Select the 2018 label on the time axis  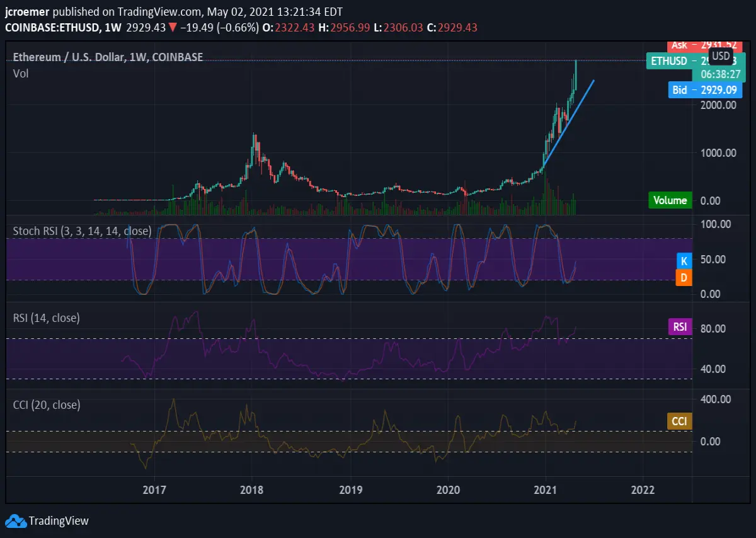click(x=252, y=489)
